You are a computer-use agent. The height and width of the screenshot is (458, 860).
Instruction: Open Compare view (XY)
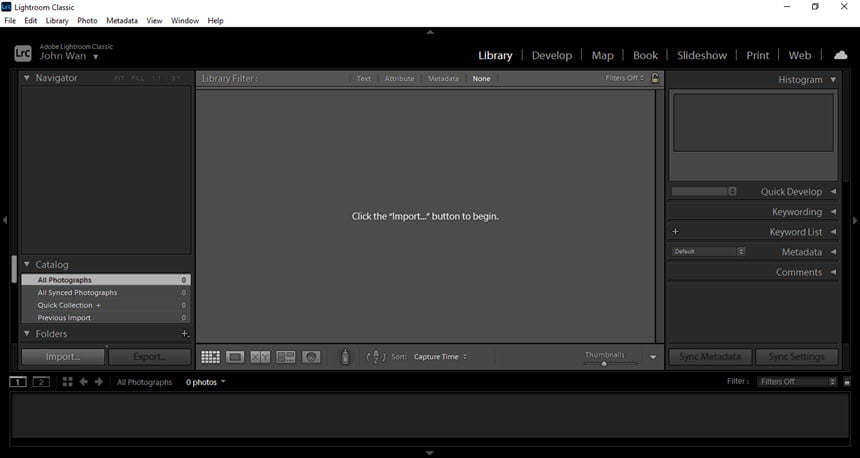pos(260,357)
